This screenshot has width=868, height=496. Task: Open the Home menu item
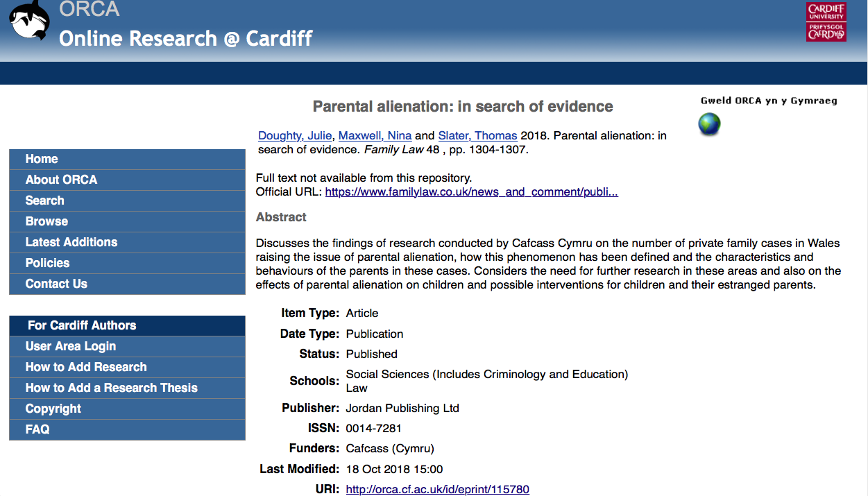pos(42,159)
